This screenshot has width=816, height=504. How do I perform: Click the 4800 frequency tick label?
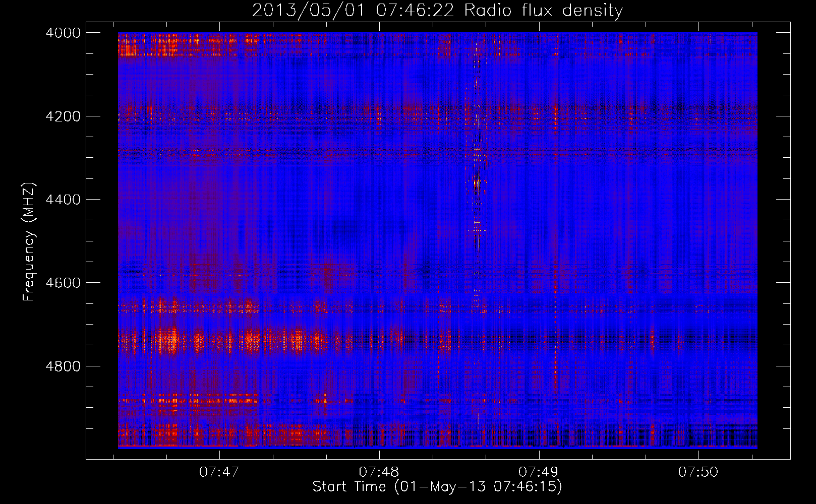click(63, 366)
